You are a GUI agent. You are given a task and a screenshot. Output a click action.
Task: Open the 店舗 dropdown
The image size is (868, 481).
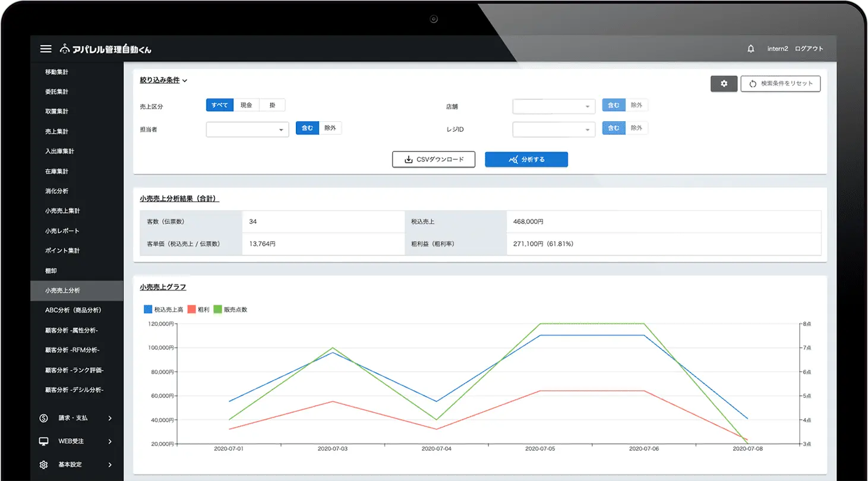[x=553, y=107]
